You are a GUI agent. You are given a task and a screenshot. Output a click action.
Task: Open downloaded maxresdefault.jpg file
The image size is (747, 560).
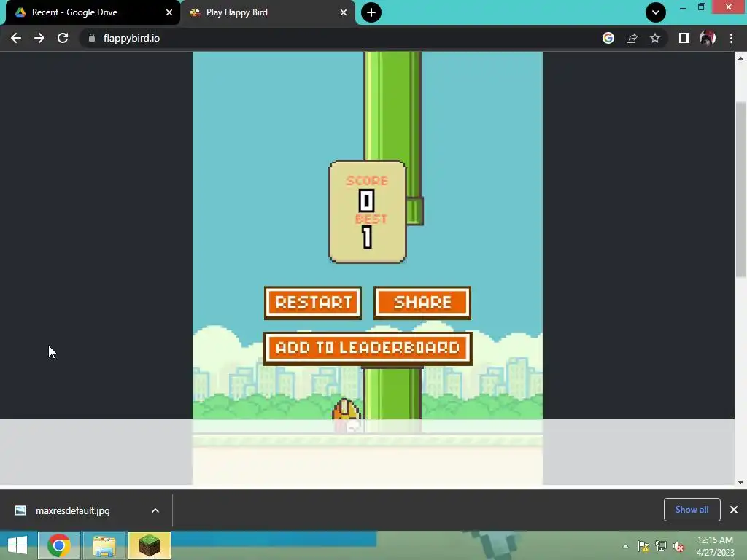[72, 510]
